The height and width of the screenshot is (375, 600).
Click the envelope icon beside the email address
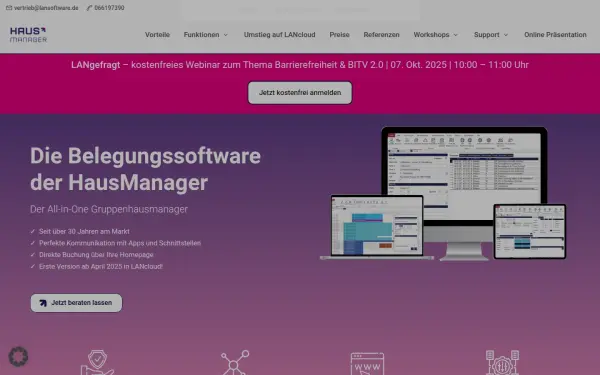9,8
